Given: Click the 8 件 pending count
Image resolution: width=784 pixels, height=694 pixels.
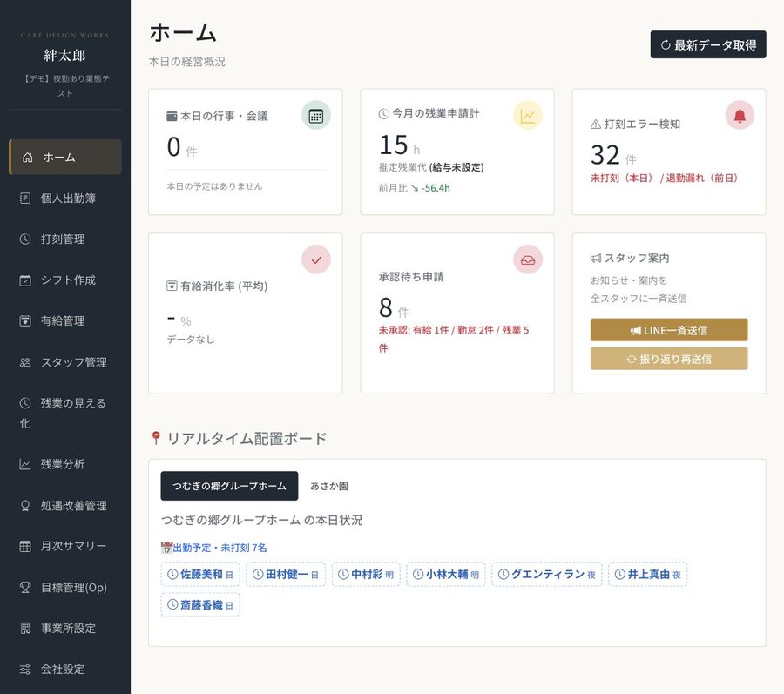Looking at the screenshot, I should (x=394, y=307).
